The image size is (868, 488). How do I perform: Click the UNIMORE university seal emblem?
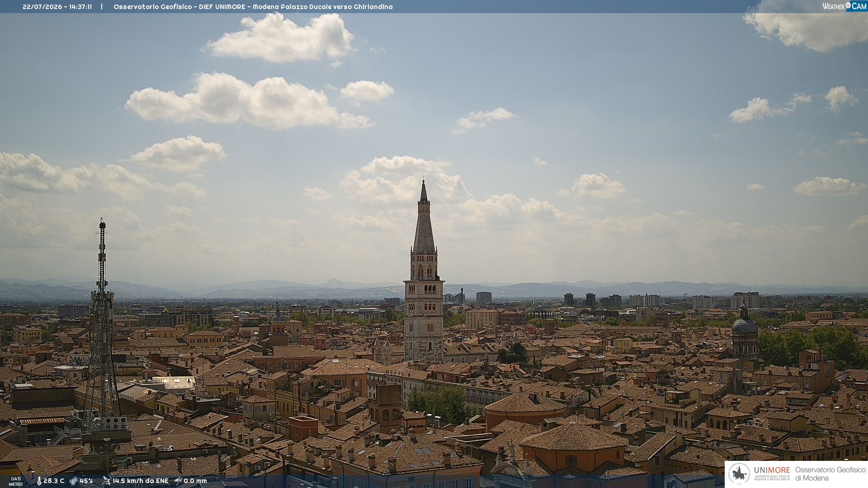(739, 474)
